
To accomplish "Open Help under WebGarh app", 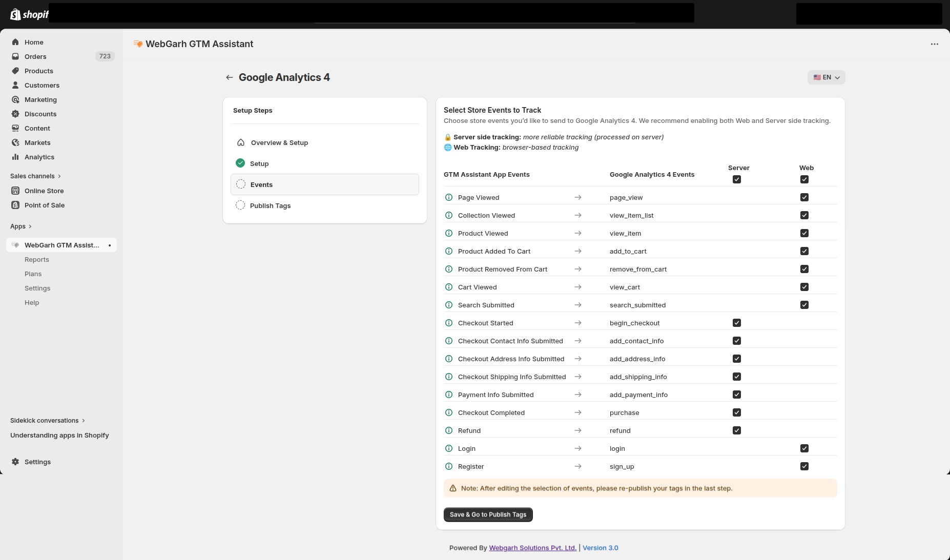I will coord(32,303).
